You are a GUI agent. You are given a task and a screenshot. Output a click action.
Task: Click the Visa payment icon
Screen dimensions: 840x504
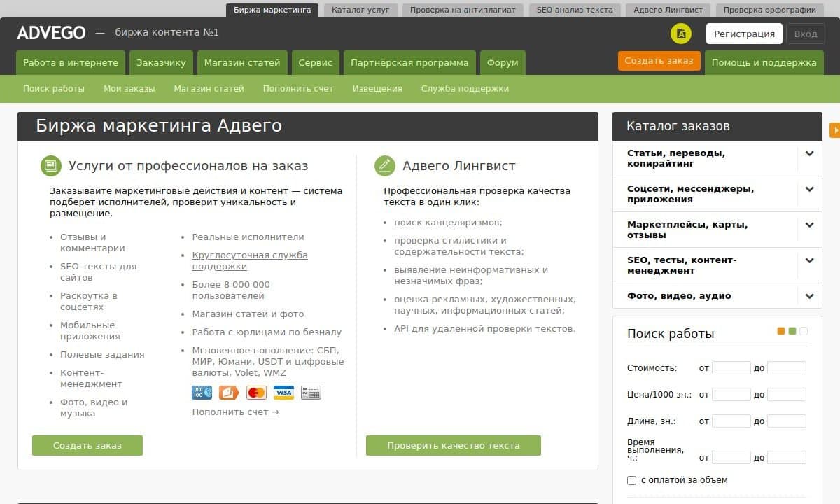pos(283,393)
